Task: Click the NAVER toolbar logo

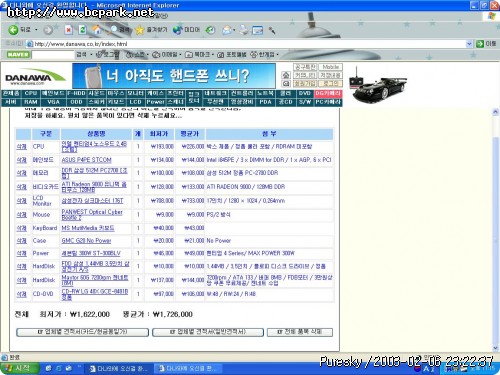Action: click(x=18, y=54)
